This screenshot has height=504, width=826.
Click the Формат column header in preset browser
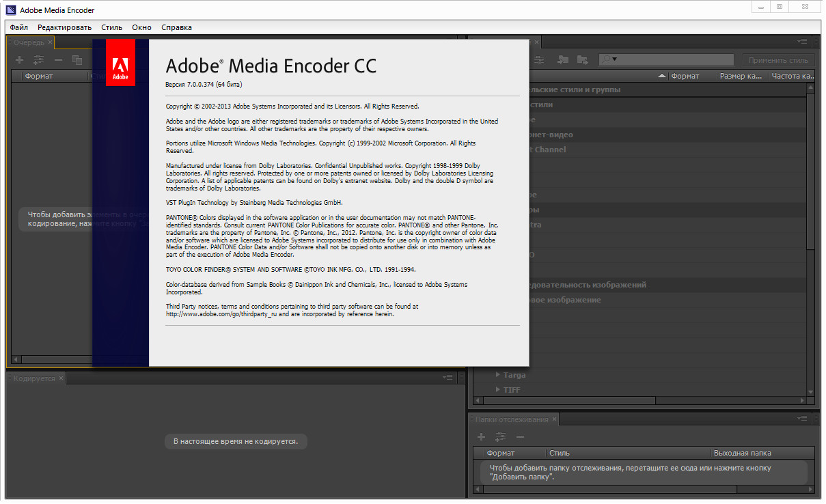pyautogui.click(x=691, y=76)
